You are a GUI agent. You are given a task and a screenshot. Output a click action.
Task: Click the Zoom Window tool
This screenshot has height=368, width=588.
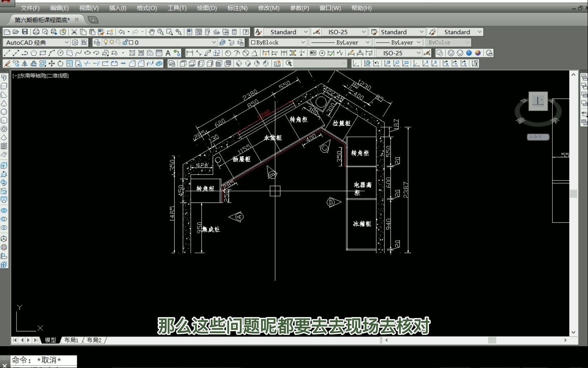coord(170,32)
